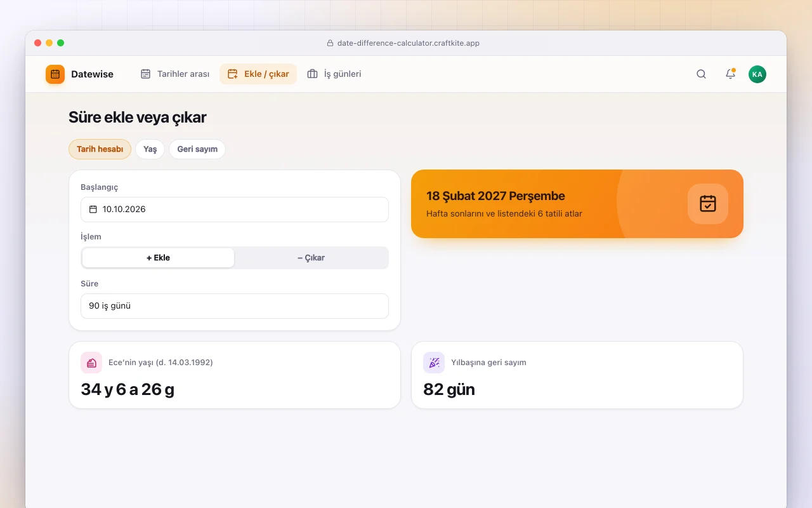Click the result text 18 Şubat 2027 Perşembe
The width and height of the screenshot is (812, 508).
(x=495, y=196)
